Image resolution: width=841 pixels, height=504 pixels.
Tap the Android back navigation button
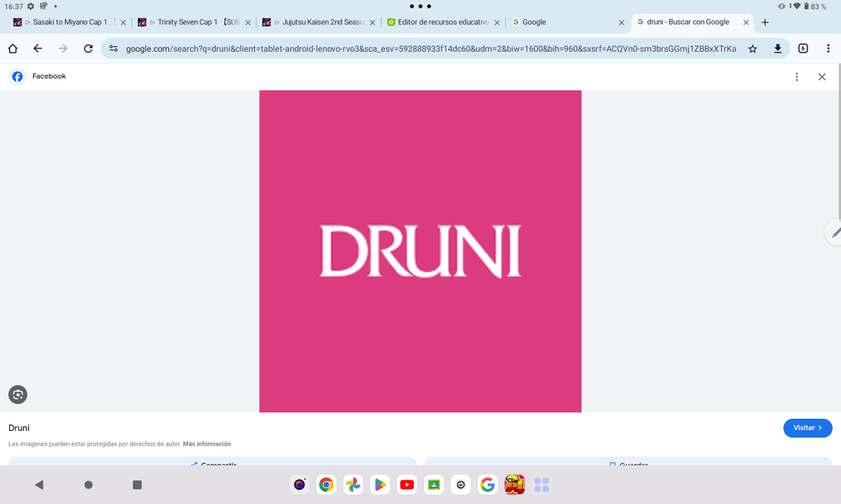[x=39, y=484]
